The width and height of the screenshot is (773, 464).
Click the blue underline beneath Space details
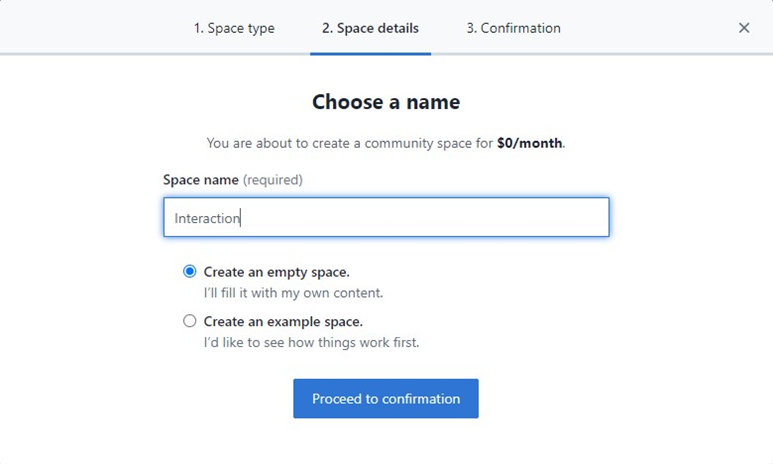370,53
